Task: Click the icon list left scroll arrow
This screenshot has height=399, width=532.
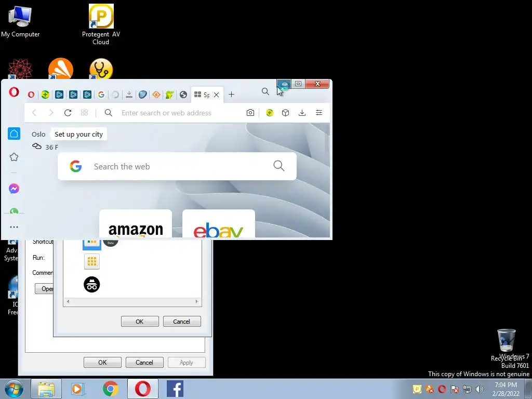Action: pos(68,301)
